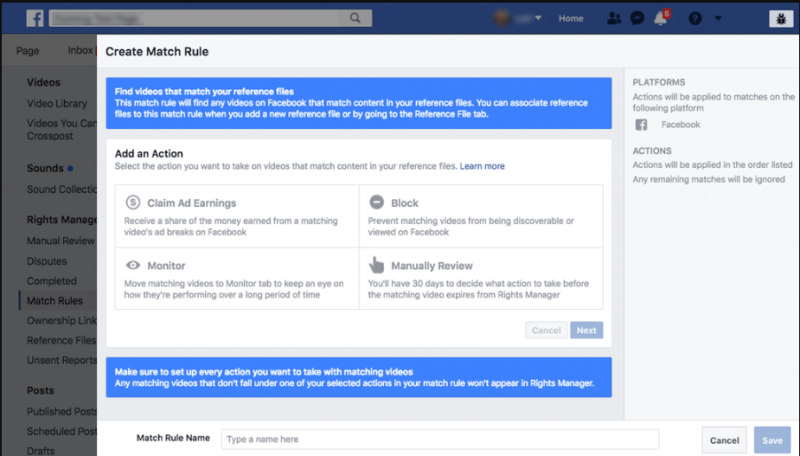Open Completed in sidebar
The width and height of the screenshot is (800, 456).
(x=52, y=281)
